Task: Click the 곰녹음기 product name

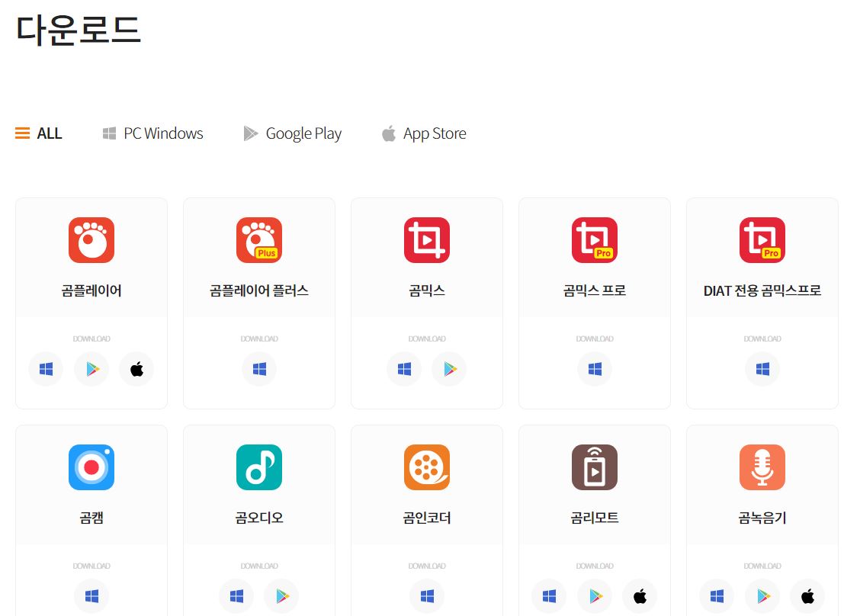Action: tap(762, 518)
